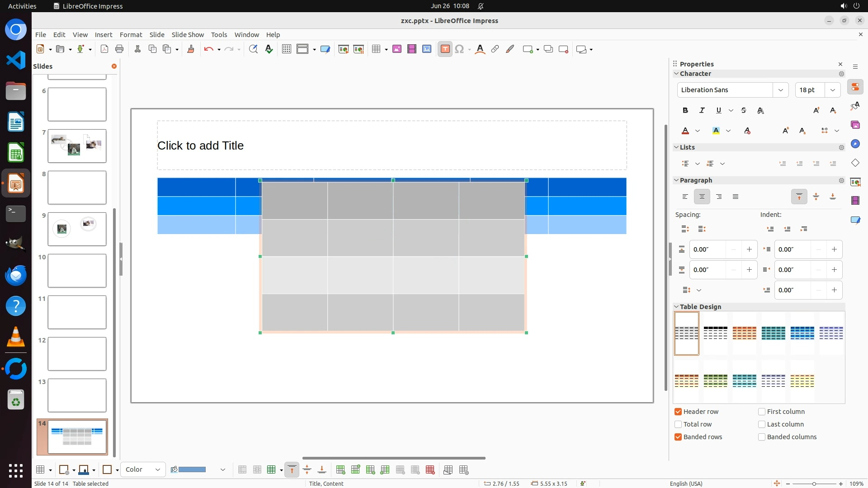Click the Delete Table icon in table toolbar

[430, 470]
